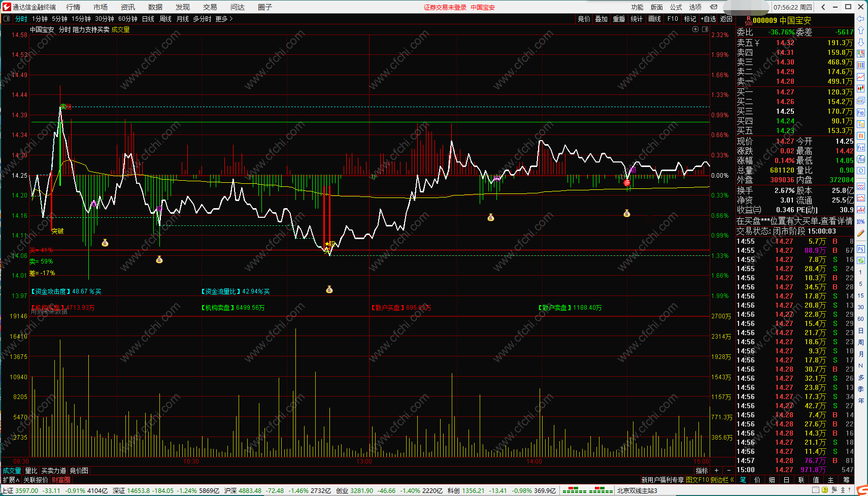Open the F10 company info sidebar icon
This screenshot has height=496, width=868.
[861, 112]
